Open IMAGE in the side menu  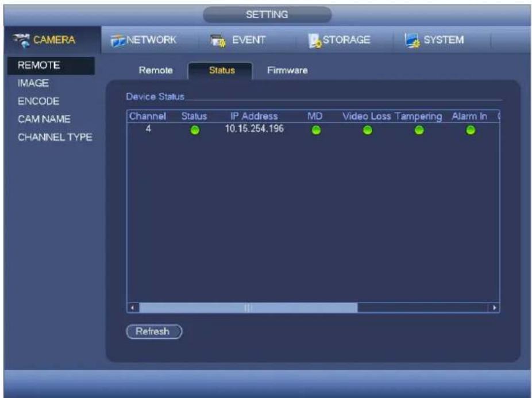[33, 83]
